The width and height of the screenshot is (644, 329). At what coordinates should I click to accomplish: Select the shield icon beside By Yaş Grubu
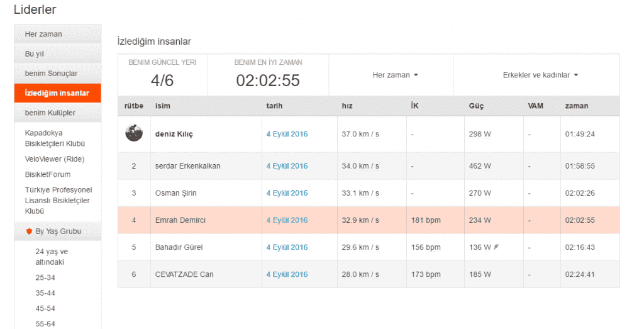tap(29, 231)
